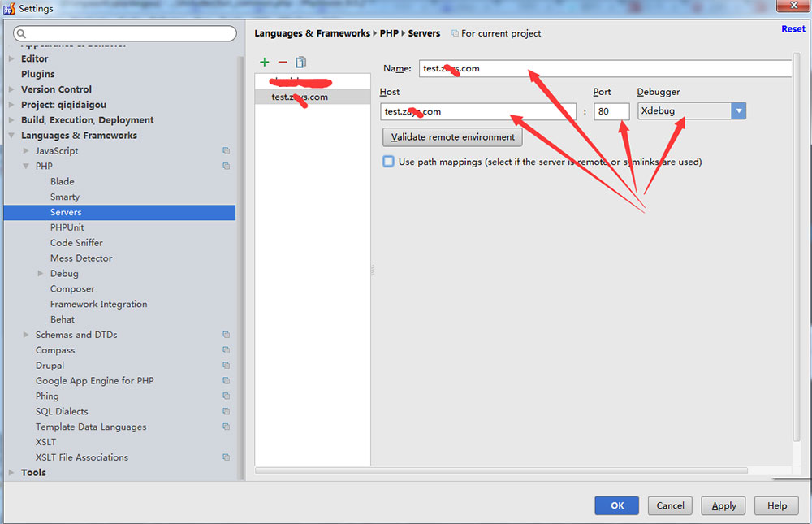Open the Debugger dropdown showing Xdebug
The height and width of the screenshot is (524, 812).
pyautogui.click(x=738, y=110)
